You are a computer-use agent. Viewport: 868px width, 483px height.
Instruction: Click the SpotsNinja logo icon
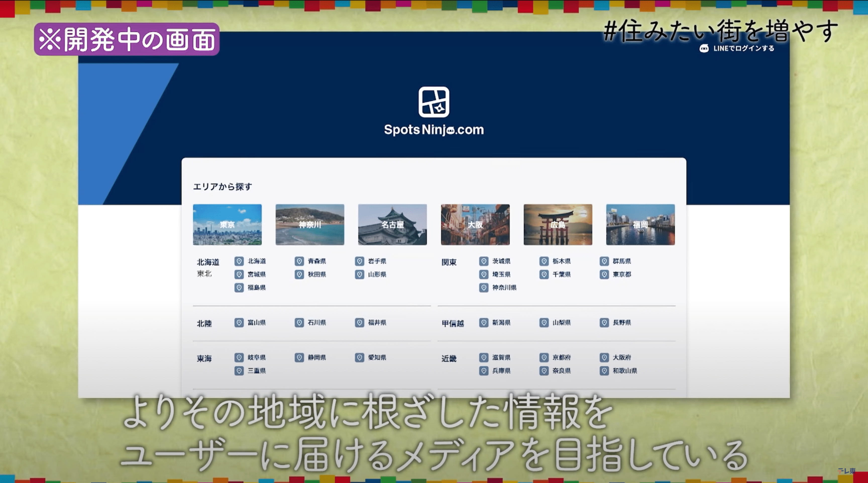(x=434, y=102)
